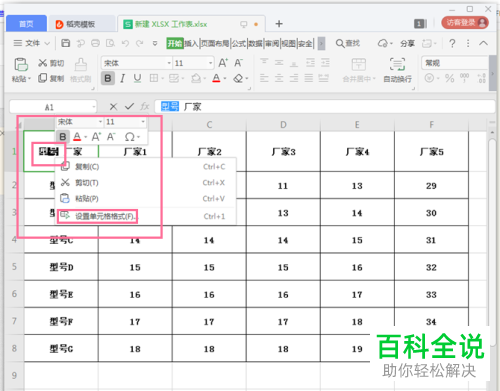Click the center horizontally icon

click(279, 78)
